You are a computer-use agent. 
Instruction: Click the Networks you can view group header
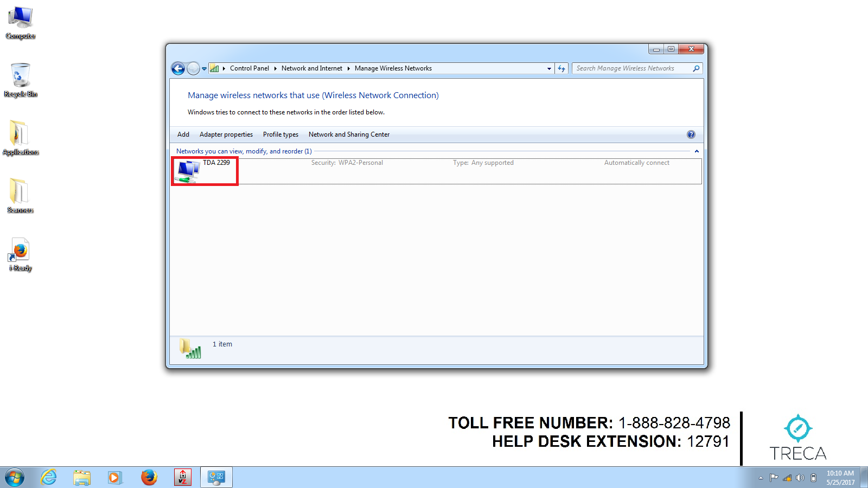pyautogui.click(x=244, y=151)
